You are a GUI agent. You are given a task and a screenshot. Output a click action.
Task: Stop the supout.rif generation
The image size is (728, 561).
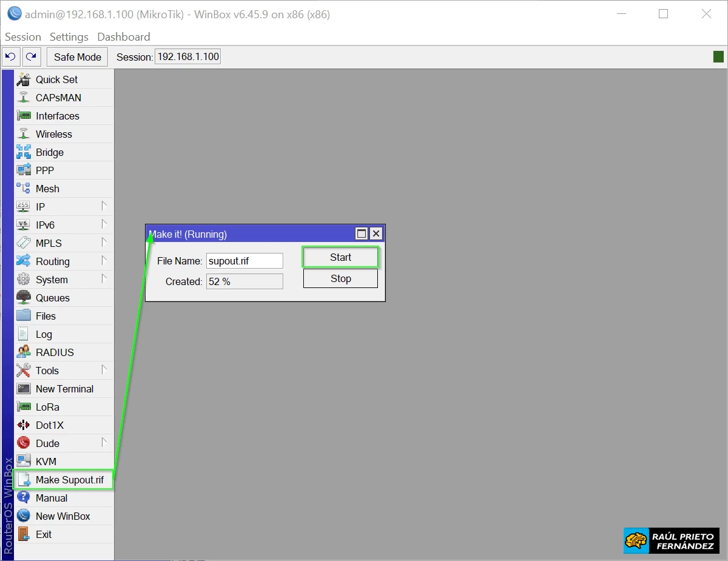[x=340, y=278]
